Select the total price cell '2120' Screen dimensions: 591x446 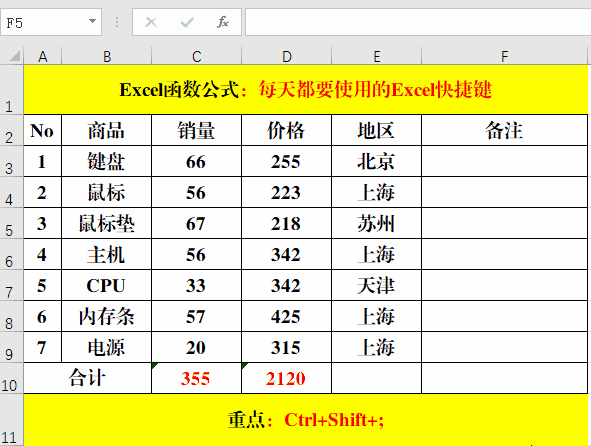point(286,378)
